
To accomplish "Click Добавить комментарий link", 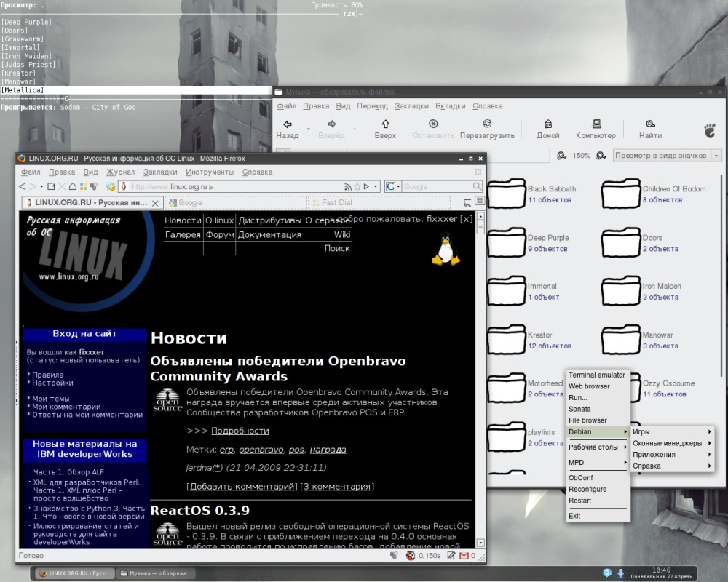I will pos(242,487).
